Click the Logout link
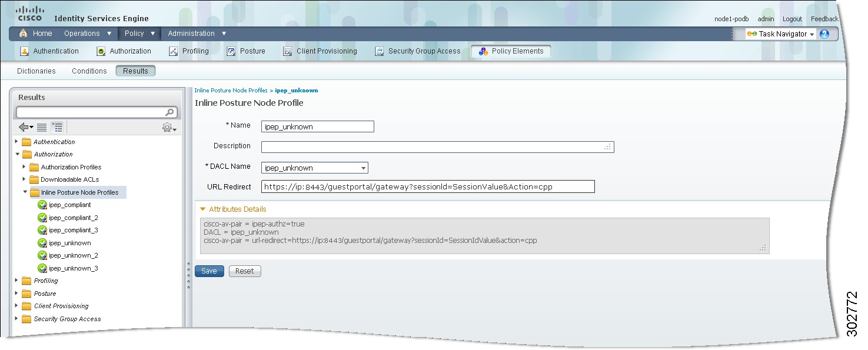Viewport: 868px width, 350px height. (x=792, y=19)
